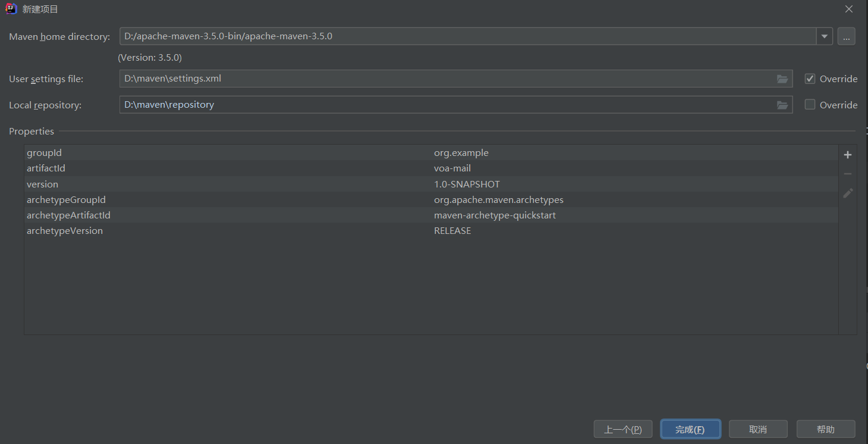Close the 新建项目 dialog

(849, 9)
